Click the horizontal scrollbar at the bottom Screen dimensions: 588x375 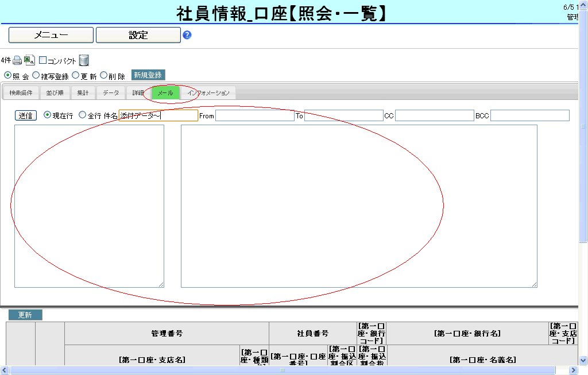281,370
